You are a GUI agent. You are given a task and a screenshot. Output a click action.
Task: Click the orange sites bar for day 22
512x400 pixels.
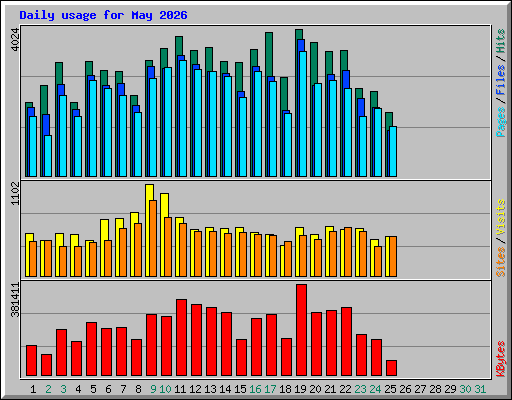coord(348,252)
